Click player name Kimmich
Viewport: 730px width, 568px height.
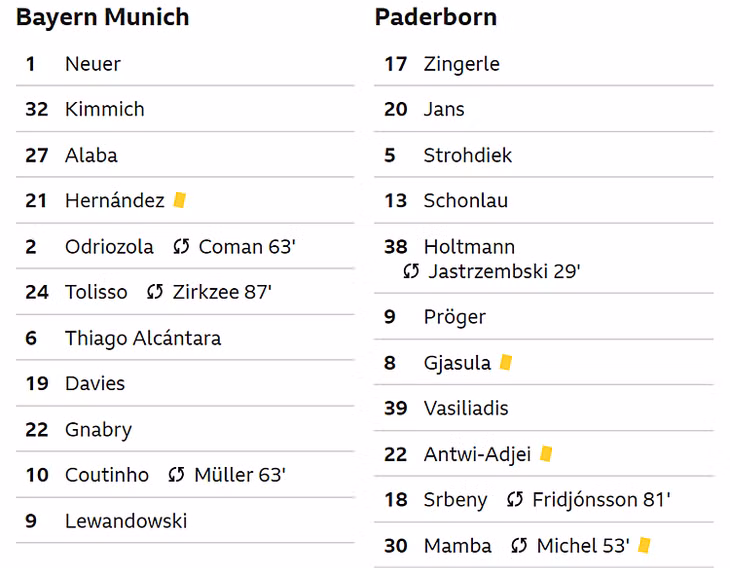click(x=105, y=109)
